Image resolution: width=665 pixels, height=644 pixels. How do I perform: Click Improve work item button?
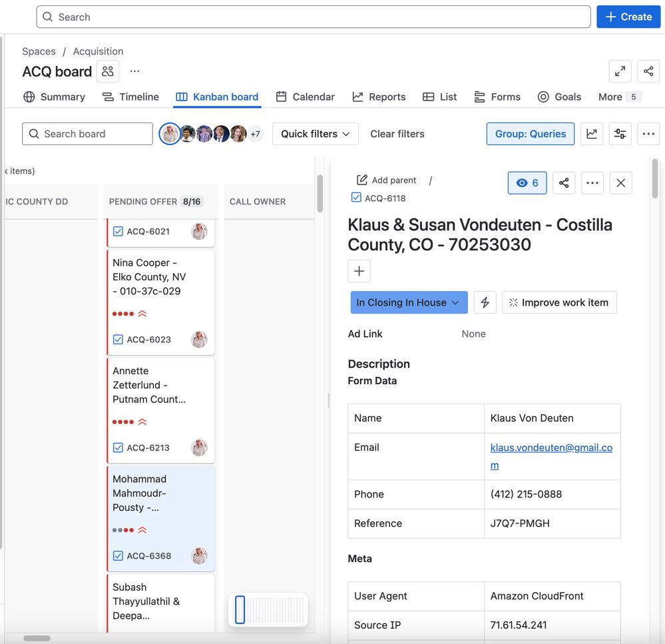point(559,302)
